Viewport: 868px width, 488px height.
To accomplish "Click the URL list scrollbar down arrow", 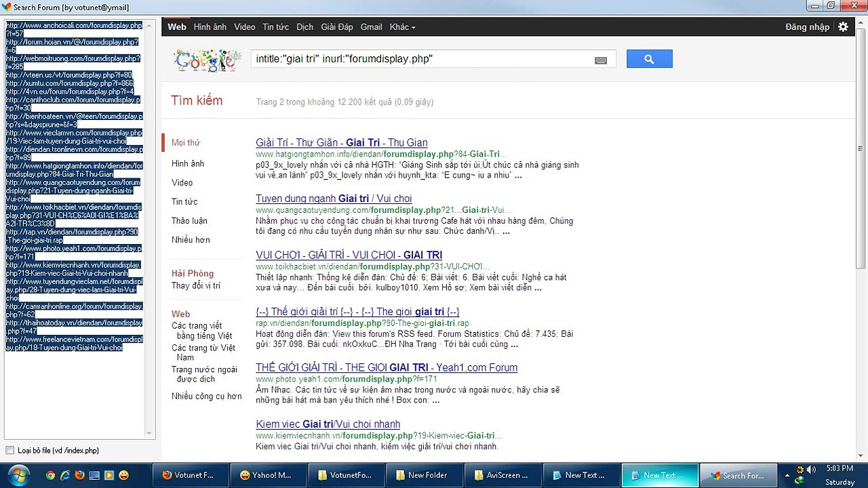I will pyautogui.click(x=150, y=433).
